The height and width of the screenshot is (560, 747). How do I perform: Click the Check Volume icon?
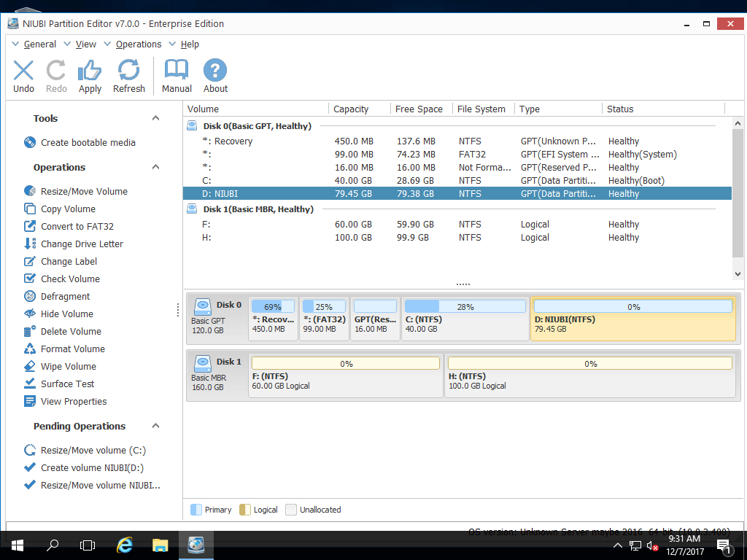29,279
